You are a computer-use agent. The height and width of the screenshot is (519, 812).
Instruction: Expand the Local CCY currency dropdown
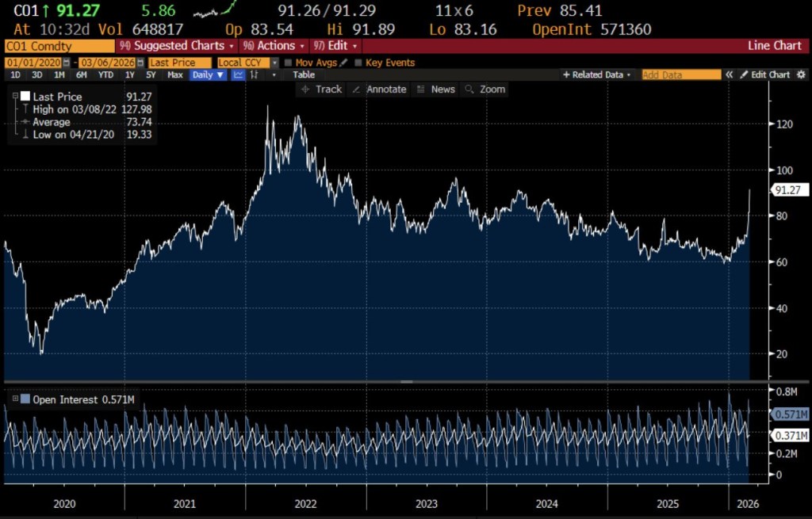[x=274, y=63]
